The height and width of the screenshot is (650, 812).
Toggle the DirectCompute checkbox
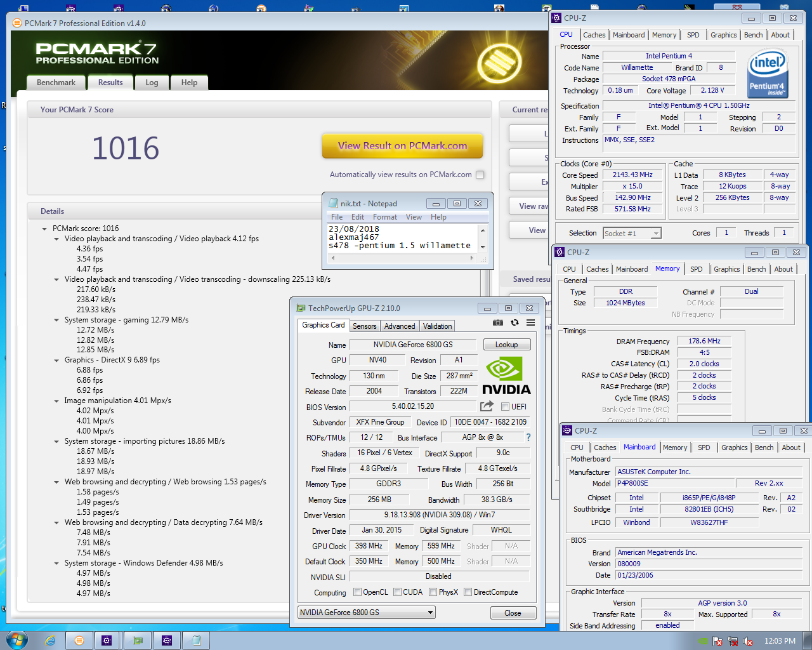[x=468, y=592]
